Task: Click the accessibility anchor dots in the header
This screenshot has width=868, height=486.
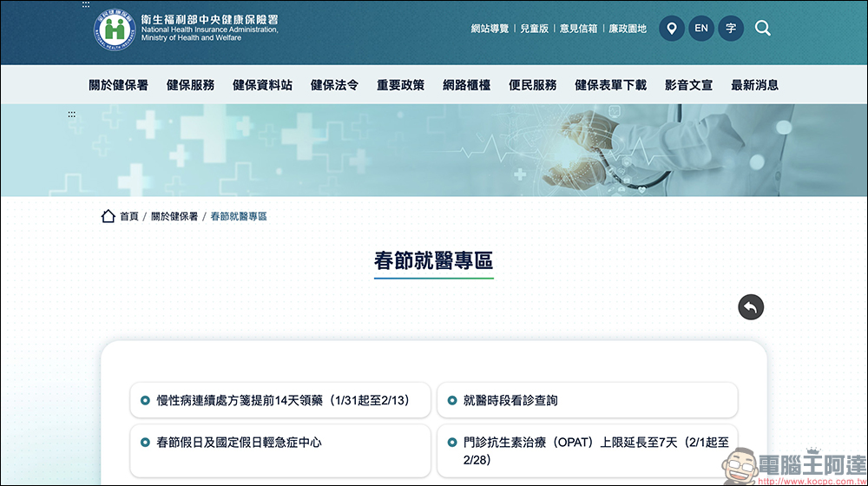Action: point(86,4)
